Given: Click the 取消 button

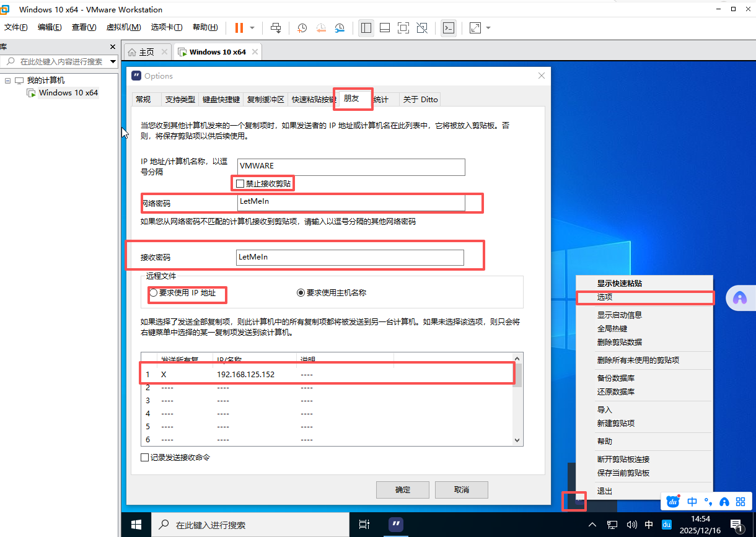Looking at the screenshot, I should pos(462,489).
